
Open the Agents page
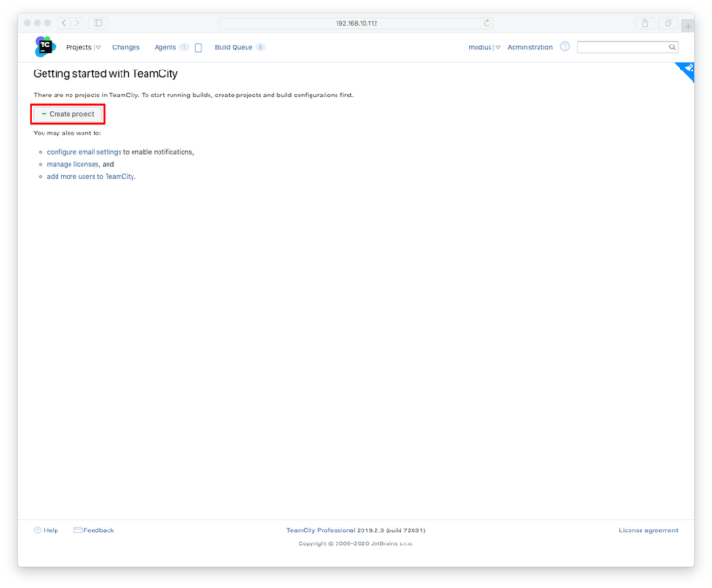tap(165, 47)
